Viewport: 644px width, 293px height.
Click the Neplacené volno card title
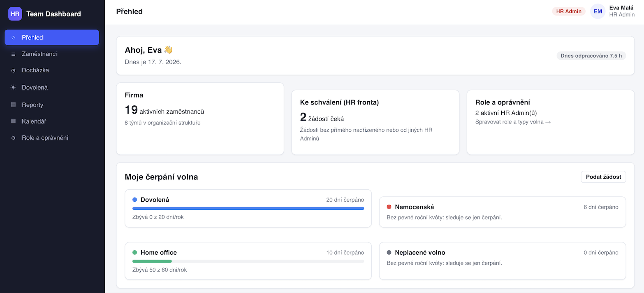click(x=420, y=253)
